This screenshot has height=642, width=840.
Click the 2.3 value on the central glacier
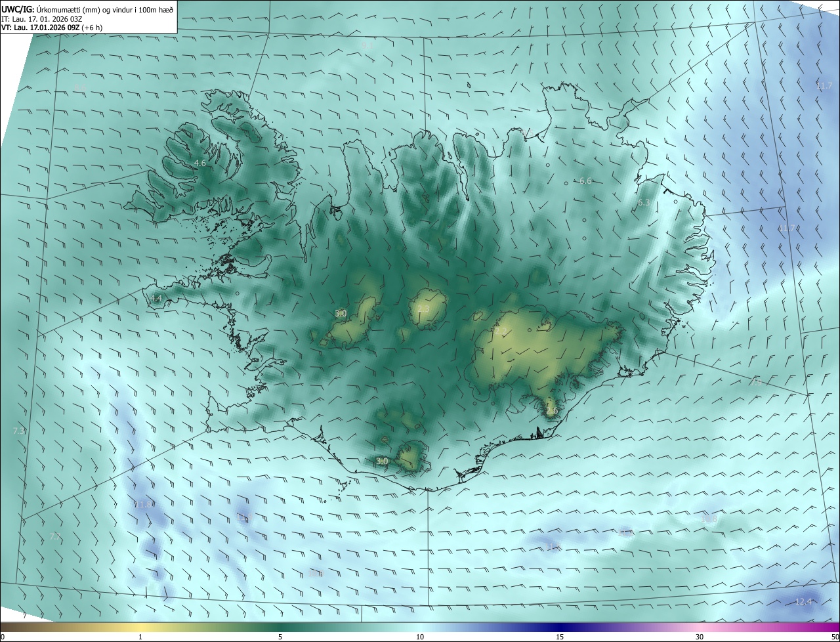pos(423,309)
